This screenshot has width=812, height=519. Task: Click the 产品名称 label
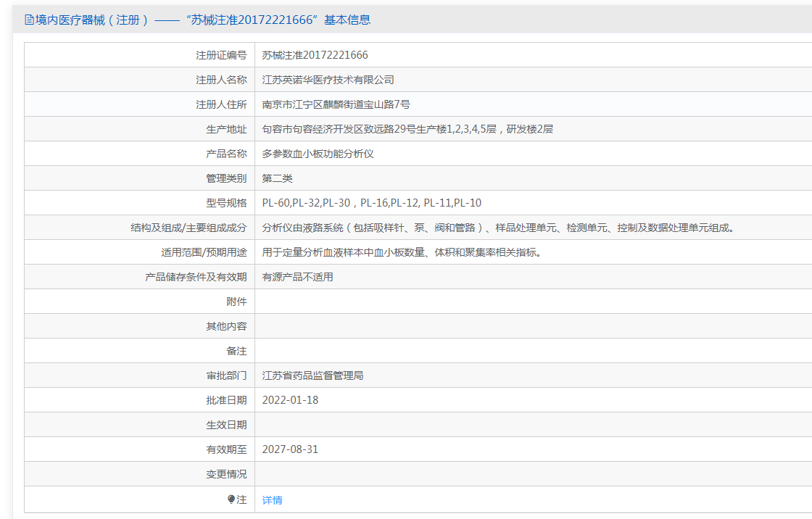click(226, 154)
